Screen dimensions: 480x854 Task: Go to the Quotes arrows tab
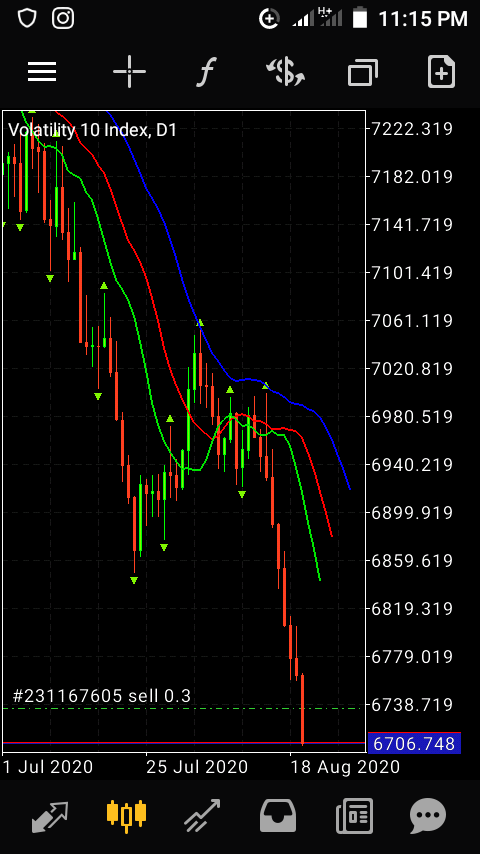coord(50,816)
